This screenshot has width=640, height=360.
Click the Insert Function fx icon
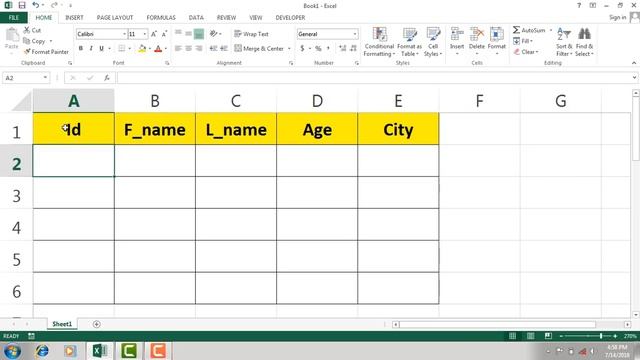(x=107, y=78)
